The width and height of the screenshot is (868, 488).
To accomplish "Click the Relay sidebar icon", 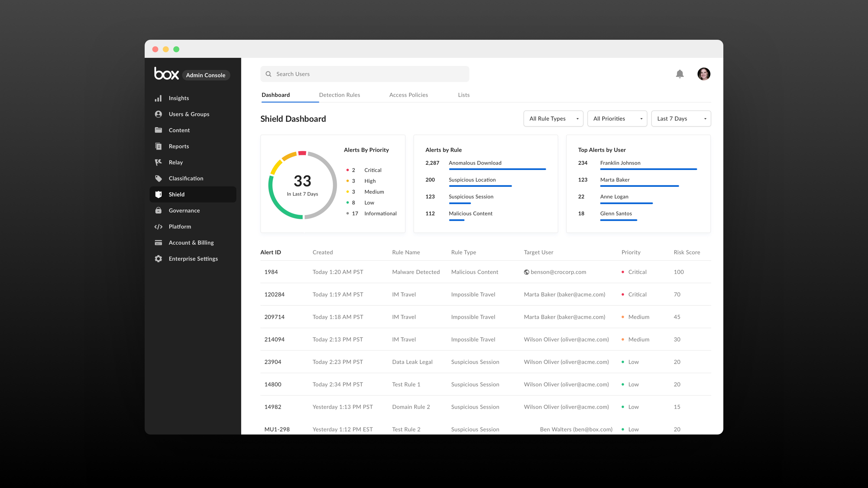I will [x=158, y=162].
